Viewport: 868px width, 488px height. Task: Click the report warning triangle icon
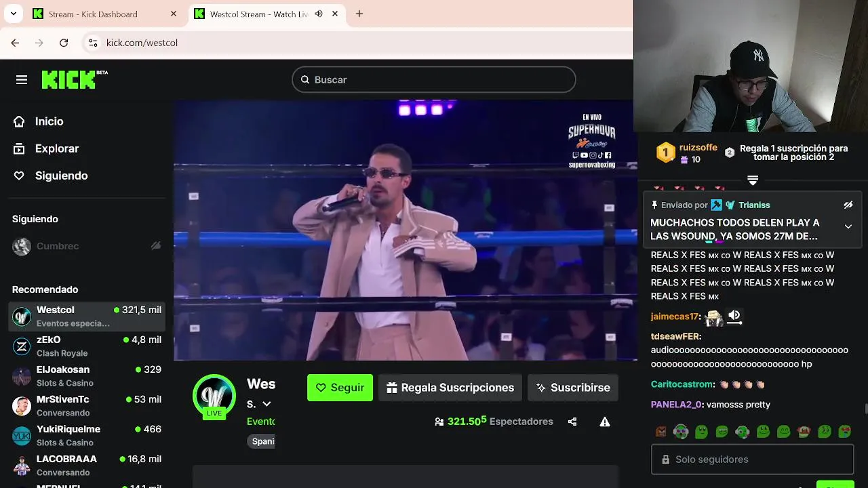point(605,422)
